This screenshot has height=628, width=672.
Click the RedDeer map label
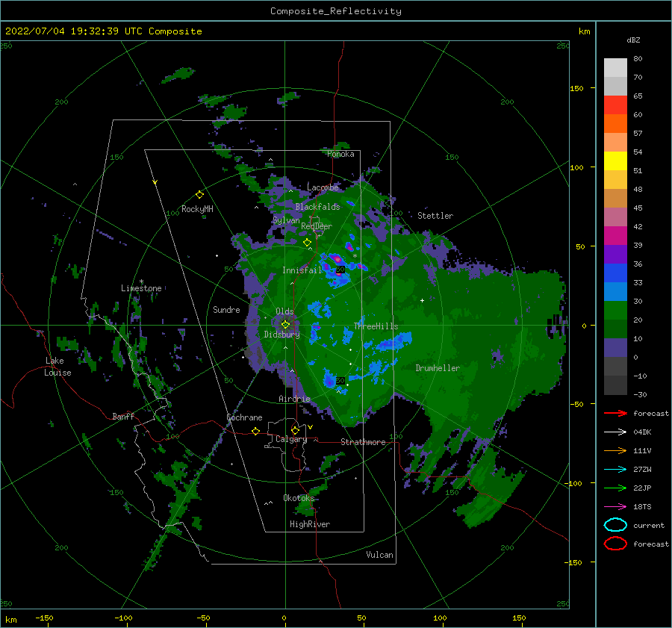(x=317, y=226)
